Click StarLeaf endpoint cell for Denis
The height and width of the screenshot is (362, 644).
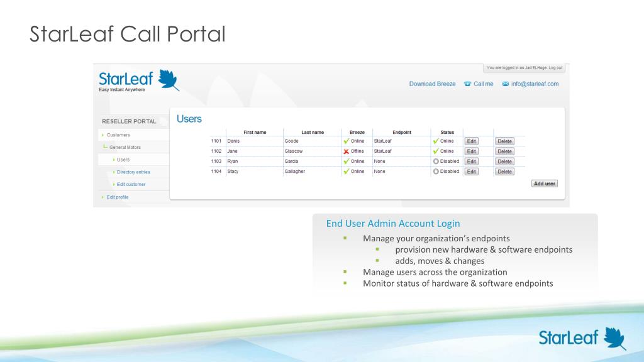[383, 141]
